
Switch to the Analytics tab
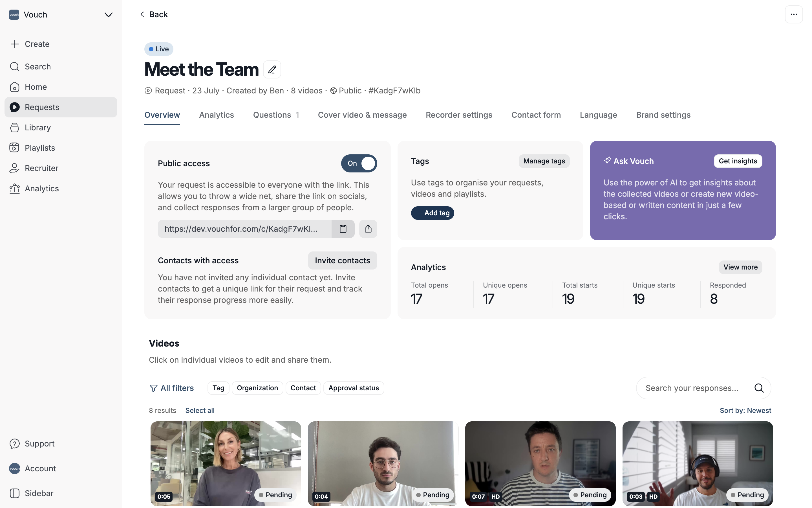217,115
